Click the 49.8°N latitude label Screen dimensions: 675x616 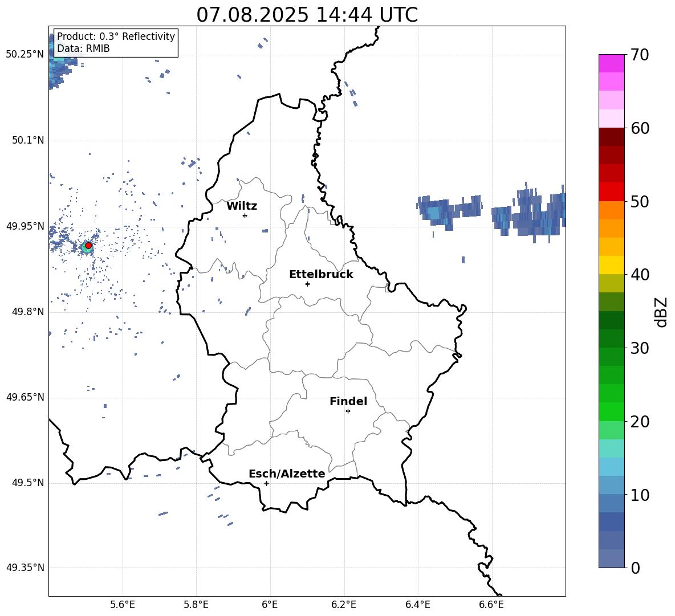coord(28,312)
